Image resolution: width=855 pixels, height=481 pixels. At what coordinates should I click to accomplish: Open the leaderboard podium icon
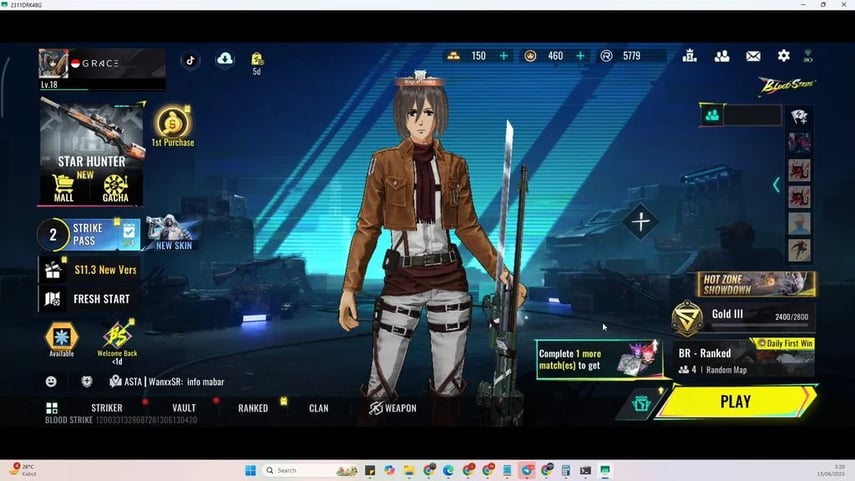point(690,56)
